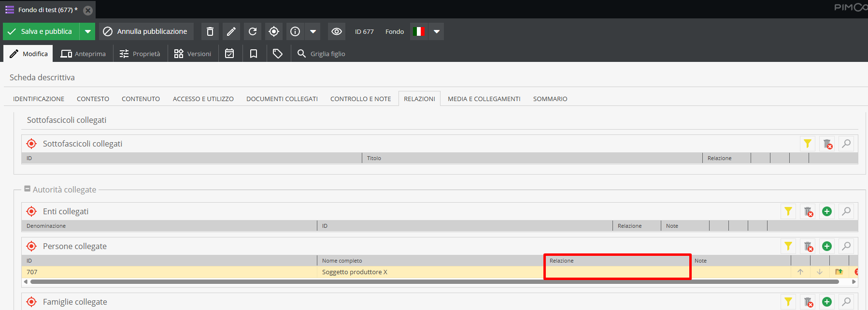Open the info icon dropdown arrow

click(313, 31)
